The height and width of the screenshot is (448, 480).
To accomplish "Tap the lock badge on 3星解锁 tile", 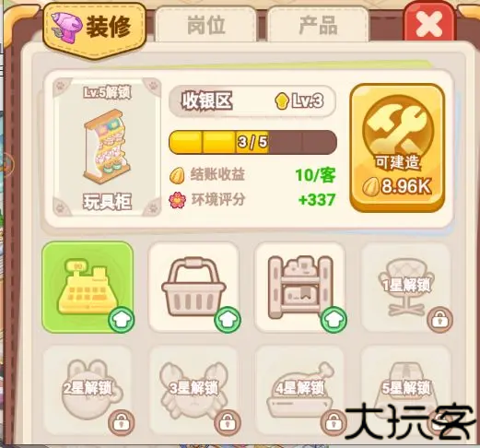I will [x=228, y=422].
